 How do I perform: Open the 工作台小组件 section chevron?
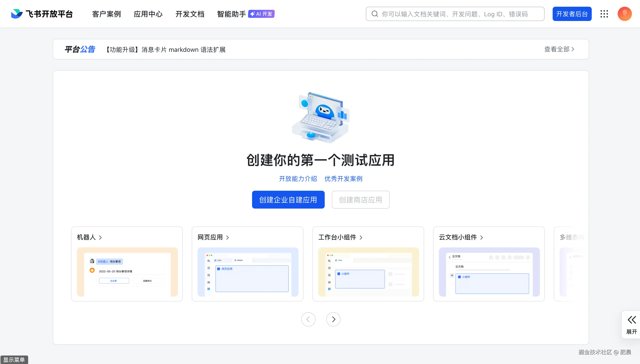click(361, 238)
